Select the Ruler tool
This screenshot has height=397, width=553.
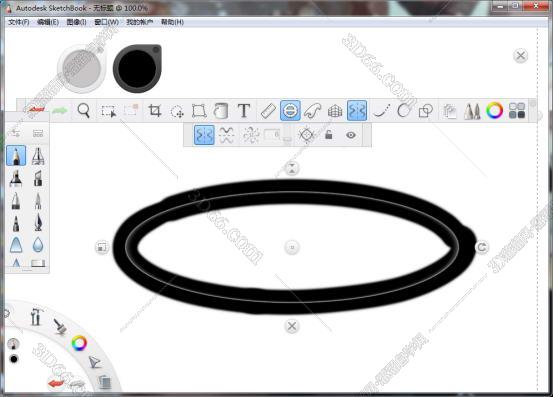(x=268, y=111)
